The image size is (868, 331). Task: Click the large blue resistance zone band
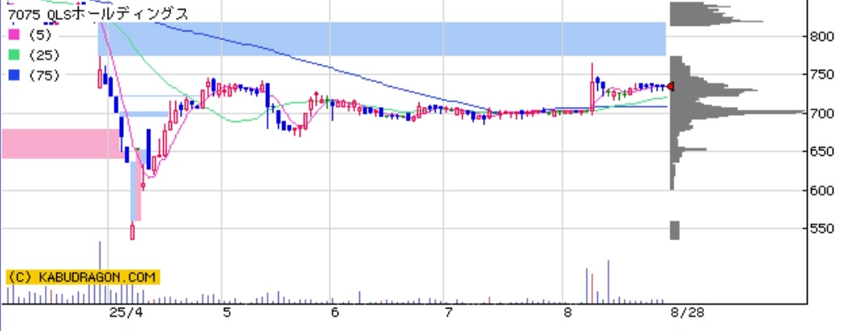(x=382, y=39)
